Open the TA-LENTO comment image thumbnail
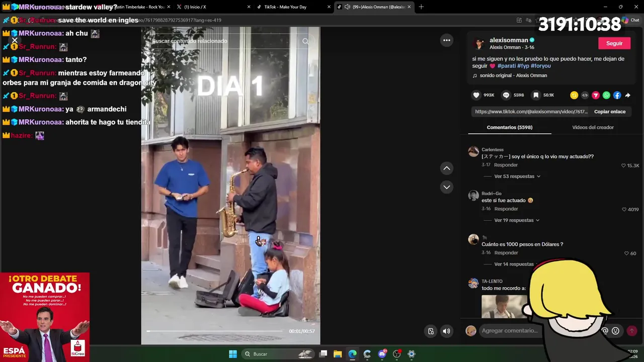The height and width of the screenshot is (362, 644). pos(504,307)
